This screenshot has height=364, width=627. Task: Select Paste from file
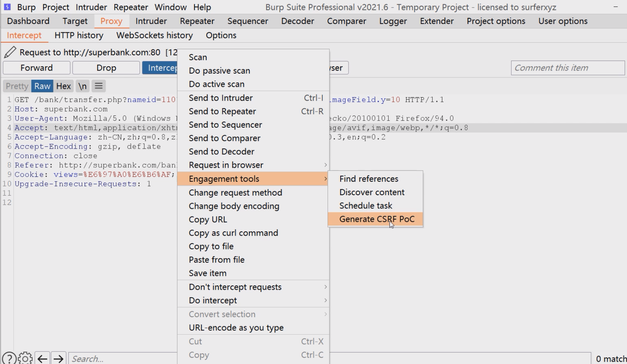253,260
